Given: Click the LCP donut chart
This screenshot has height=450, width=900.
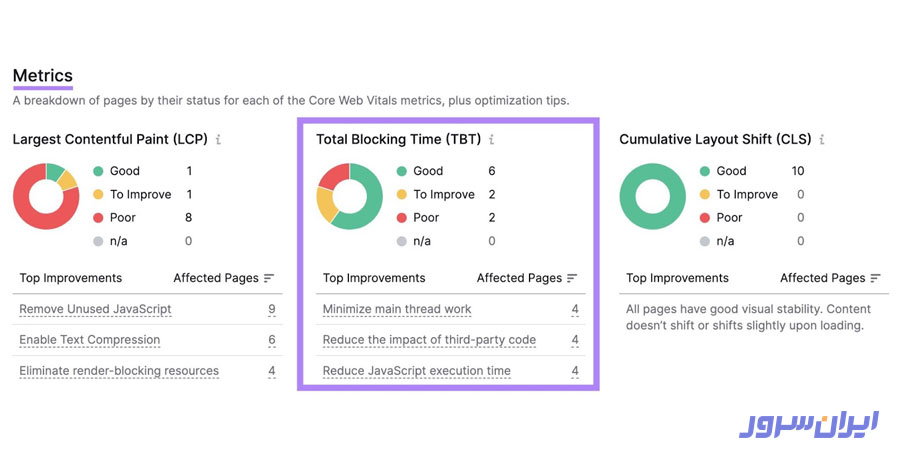Looking at the screenshot, I should click(x=46, y=196).
